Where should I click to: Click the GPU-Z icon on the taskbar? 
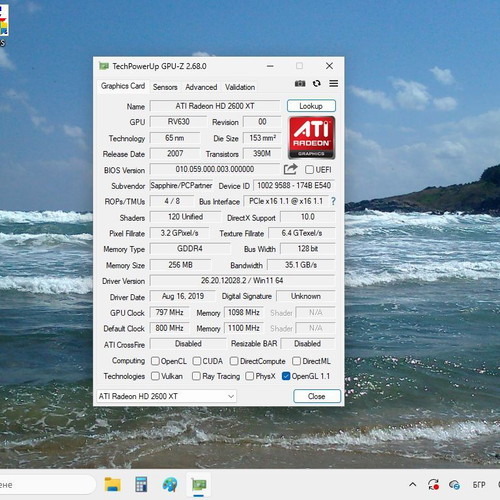click(199, 484)
